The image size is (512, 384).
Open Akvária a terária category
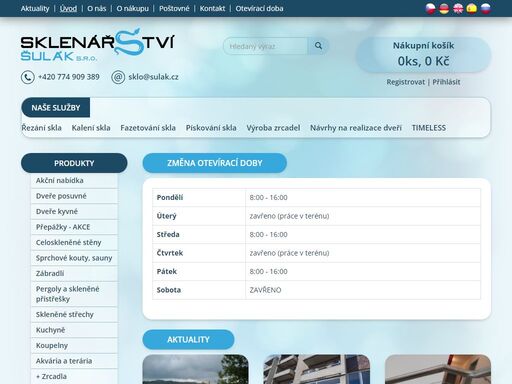pos(74,361)
